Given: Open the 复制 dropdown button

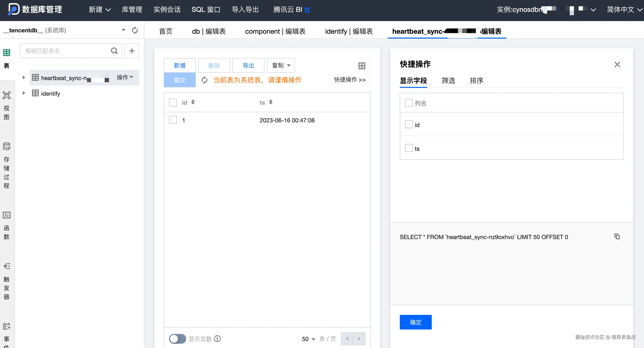Looking at the screenshot, I should (x=281, y=65).
